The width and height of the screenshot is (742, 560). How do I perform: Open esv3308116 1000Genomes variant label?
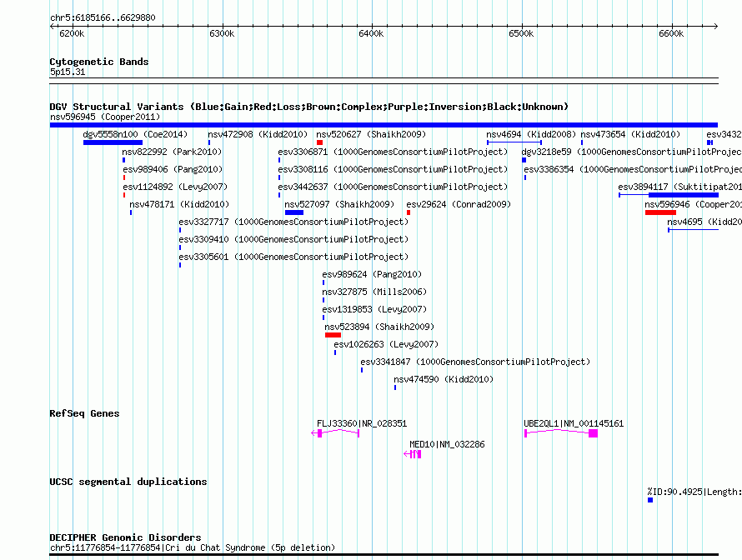(393, 169)
